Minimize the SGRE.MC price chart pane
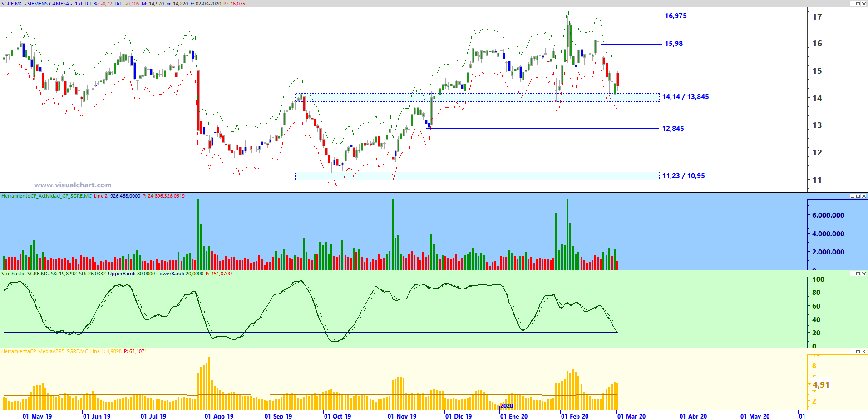This screenshot has height=419, width=868. click(852, 4)
